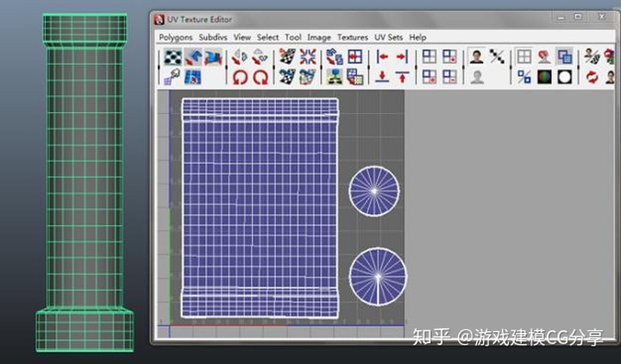Open the Subdivs menu
Viewport: 621px width, 364px height.
[213, 37]
